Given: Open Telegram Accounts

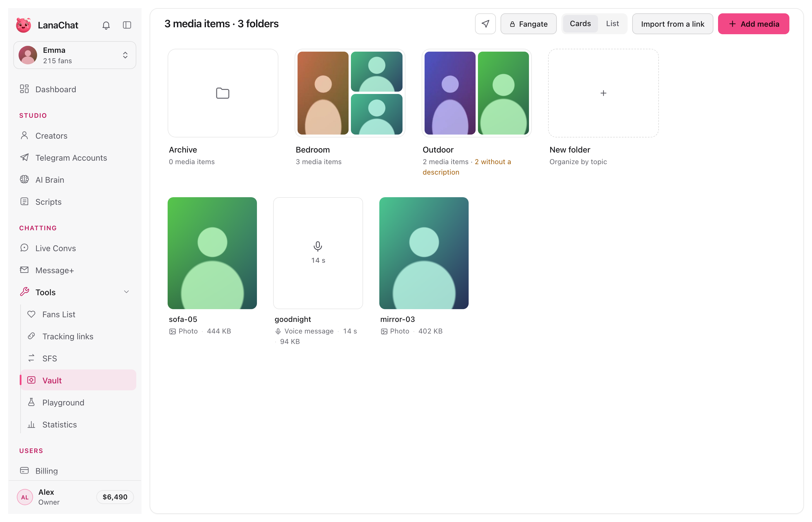Looking at the screenshot, I should pos(75,158).
